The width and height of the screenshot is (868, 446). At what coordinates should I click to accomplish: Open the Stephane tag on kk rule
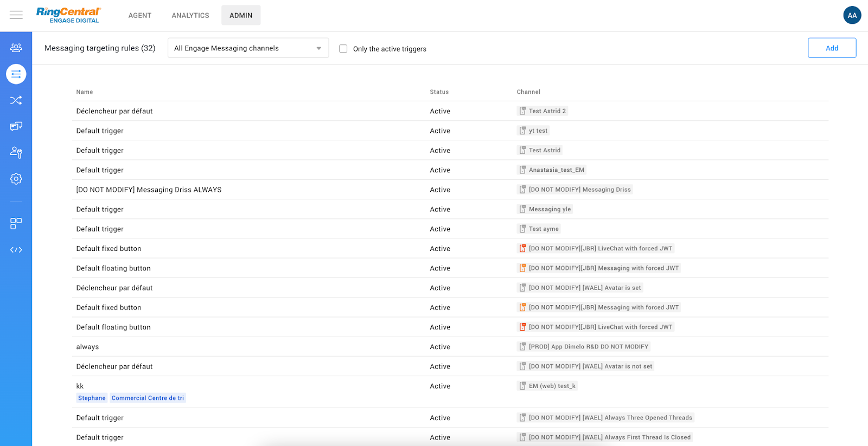[92, 398]
